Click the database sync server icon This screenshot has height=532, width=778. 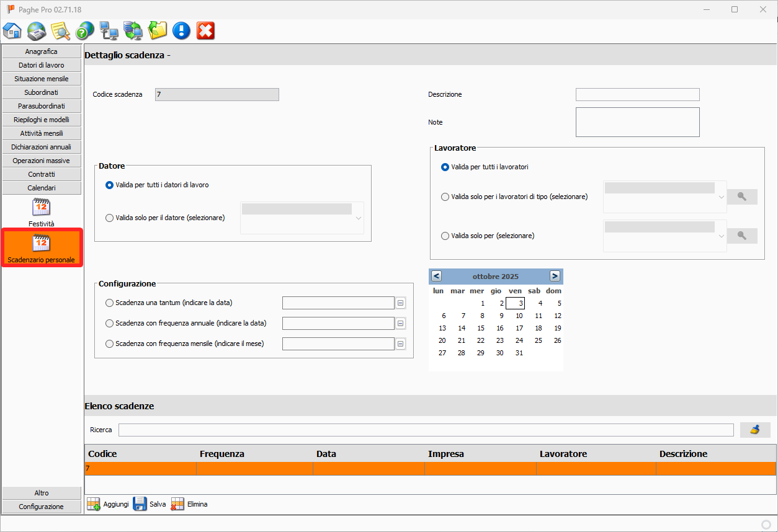coord(133,30)
